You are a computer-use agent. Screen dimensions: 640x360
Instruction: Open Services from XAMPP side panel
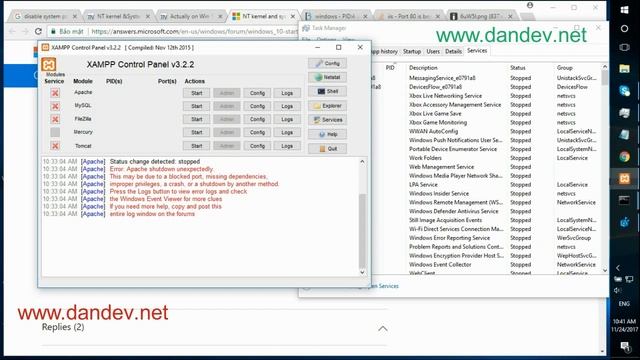pos(327,120)
